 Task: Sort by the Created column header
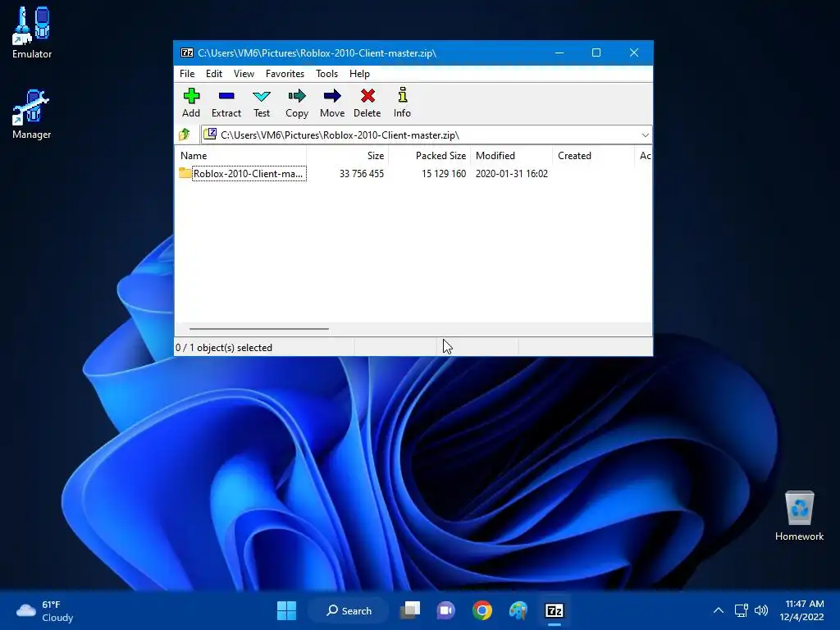[x=593, y=155]
